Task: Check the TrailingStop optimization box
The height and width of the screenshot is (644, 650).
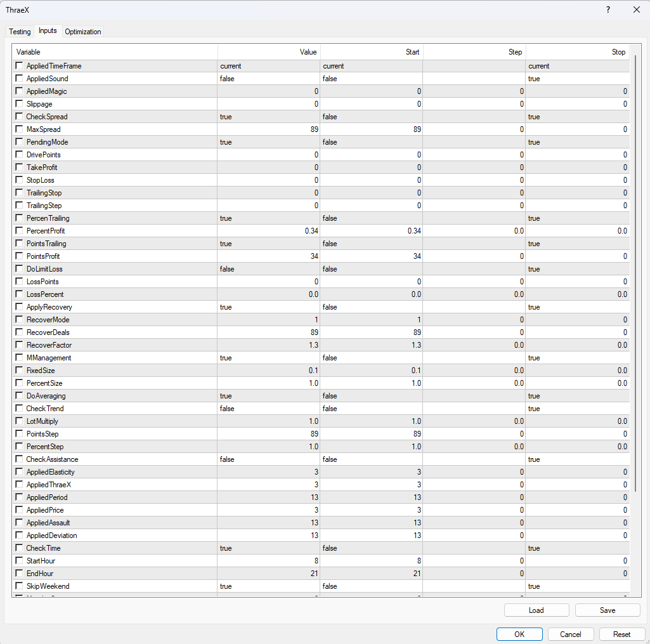Action: tap(18, 193)
